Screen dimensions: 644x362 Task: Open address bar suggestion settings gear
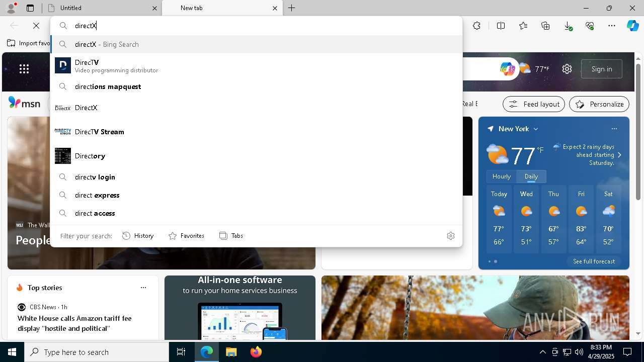pyautogui.click(x=451, y=236)
